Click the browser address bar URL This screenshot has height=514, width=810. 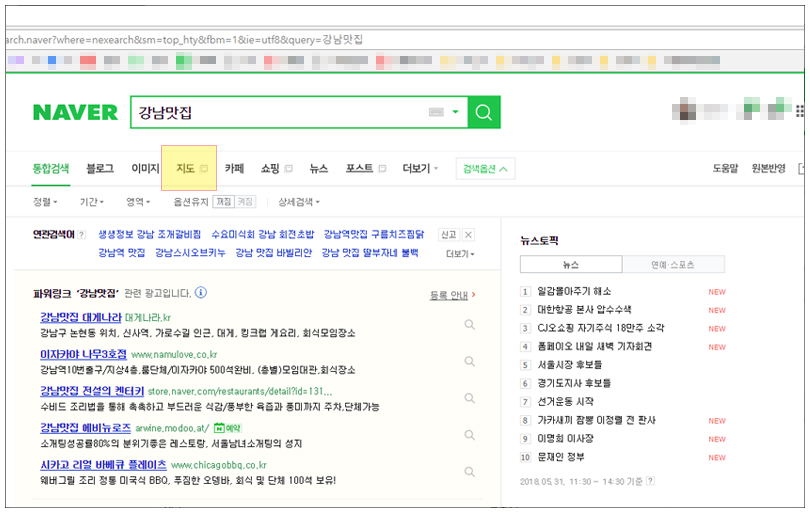pos(184,40)
